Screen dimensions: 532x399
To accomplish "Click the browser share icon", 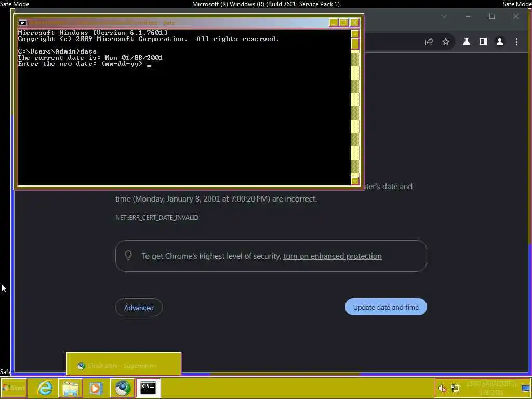I will pyautogui.click(x=429, y=42).
